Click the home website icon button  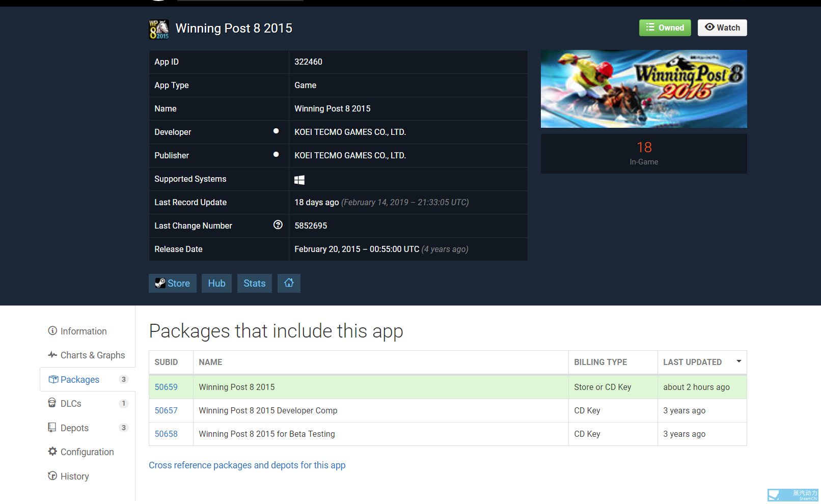pyautogui.click(x=289, y=283)
